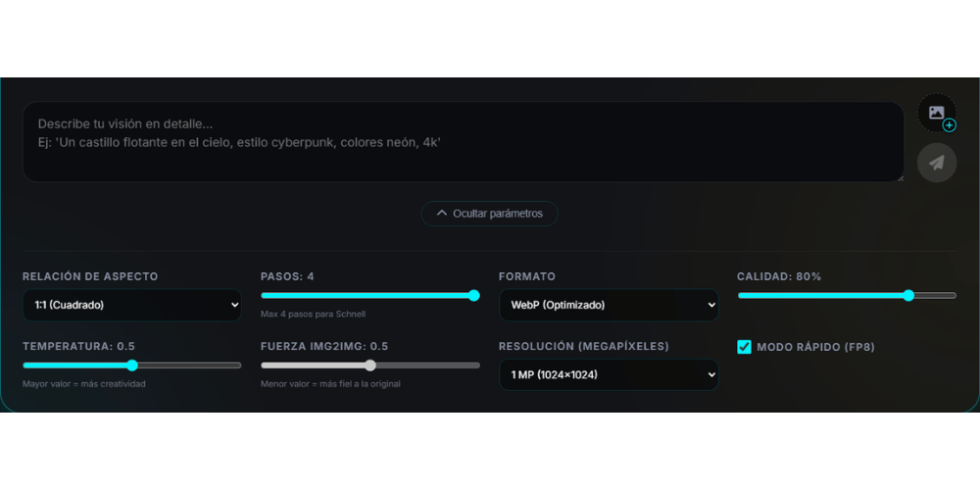Click the paper plane send icon
This screenshot has height=490, width=980.
tap(936, 163)
